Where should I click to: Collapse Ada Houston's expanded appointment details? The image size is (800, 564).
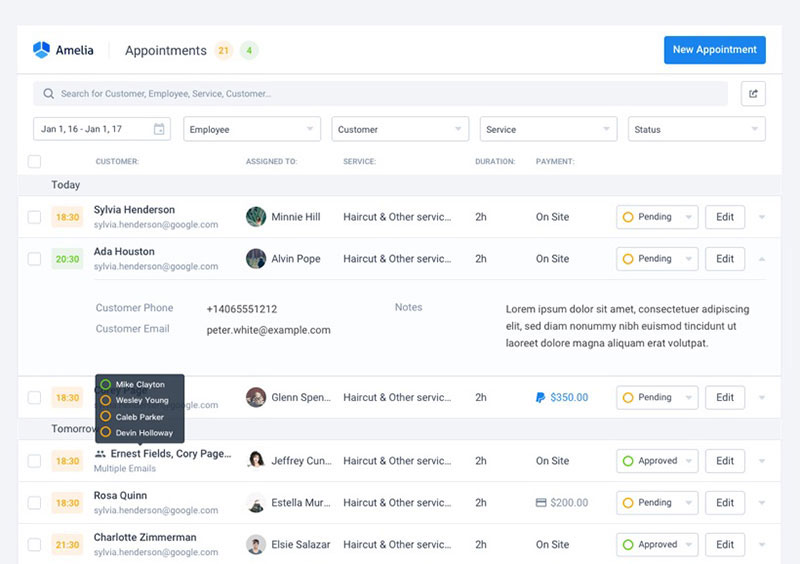(x=762, y=259)
